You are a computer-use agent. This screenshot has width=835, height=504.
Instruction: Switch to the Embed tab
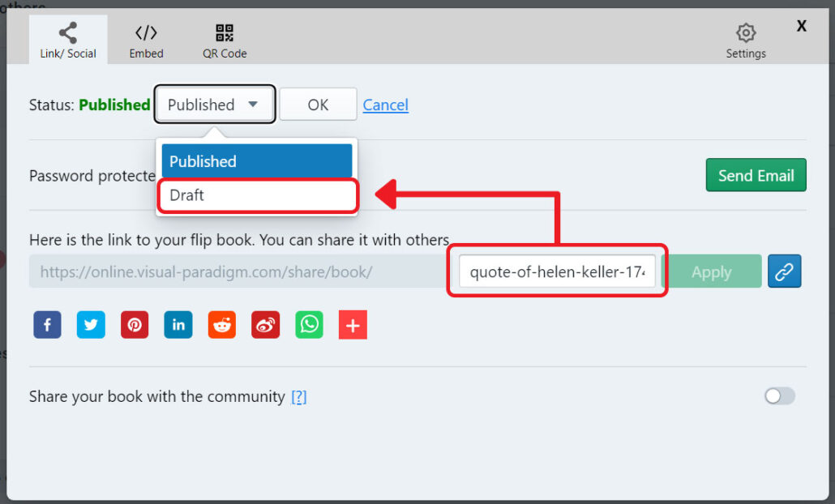point(146,41)
